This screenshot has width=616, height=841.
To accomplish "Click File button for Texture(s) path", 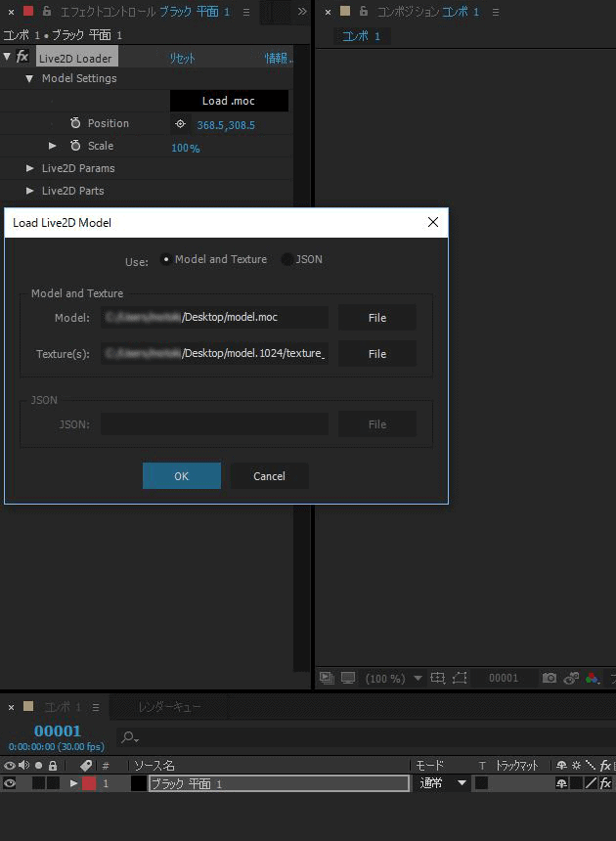I will pos(376,354).
